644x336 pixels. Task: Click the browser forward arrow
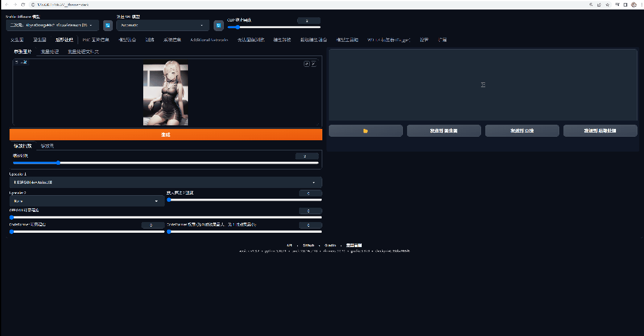[15, 5]
